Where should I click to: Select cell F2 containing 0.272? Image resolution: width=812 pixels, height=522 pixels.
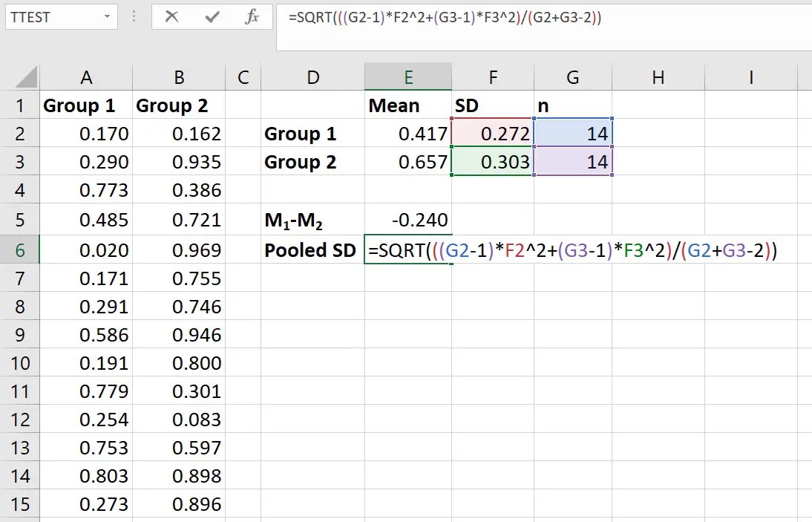tap(494, 134)
